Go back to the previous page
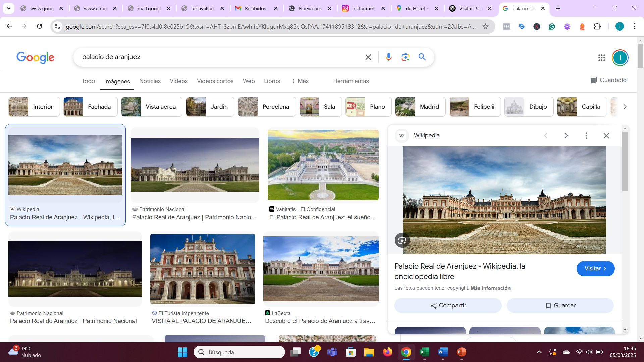 pyautogui.click(x=9, y=26)
